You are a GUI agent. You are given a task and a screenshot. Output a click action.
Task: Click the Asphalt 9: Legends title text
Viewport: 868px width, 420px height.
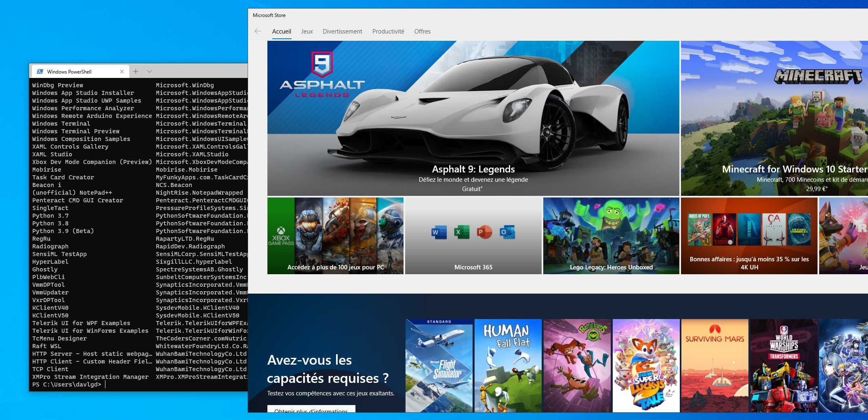click(473, 169)
